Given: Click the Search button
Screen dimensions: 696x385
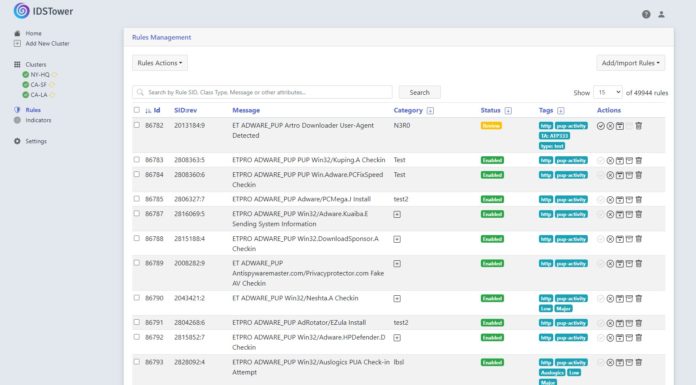Looking at the screenshot, I should 419,92.
